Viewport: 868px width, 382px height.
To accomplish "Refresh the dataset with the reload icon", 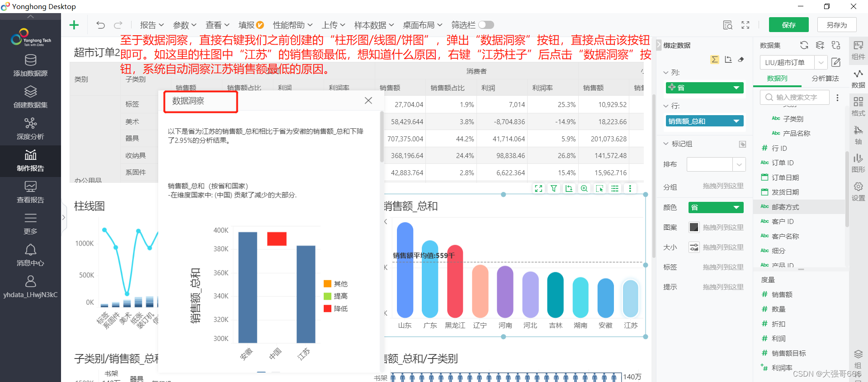I will tap(804, 45).
